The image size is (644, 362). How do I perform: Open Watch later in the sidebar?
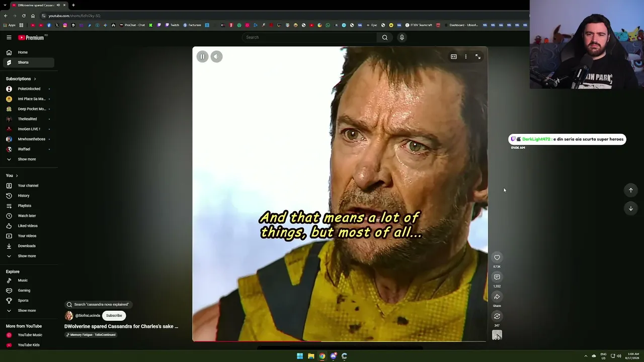point(28,216)
